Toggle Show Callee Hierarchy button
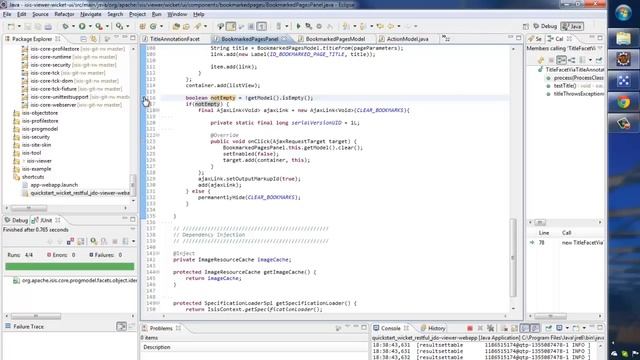Viewport: 640px width, 360px height. coord(572,60)
